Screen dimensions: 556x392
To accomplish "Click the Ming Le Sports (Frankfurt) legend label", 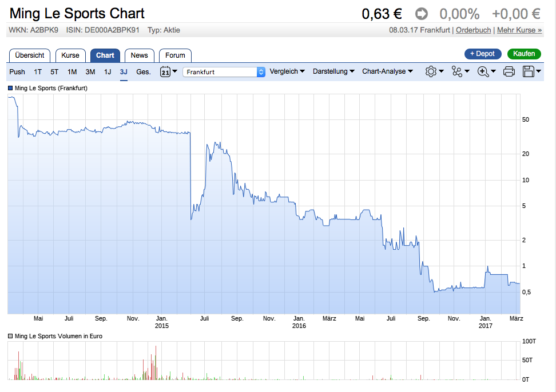I will (51, 88).
